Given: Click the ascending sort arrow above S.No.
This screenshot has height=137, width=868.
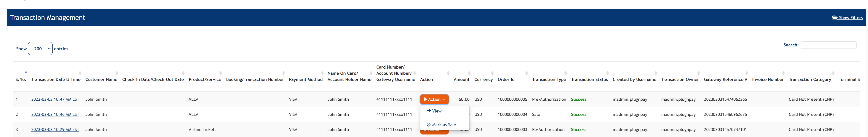Looking at the screenshot, I should (26, 72).
